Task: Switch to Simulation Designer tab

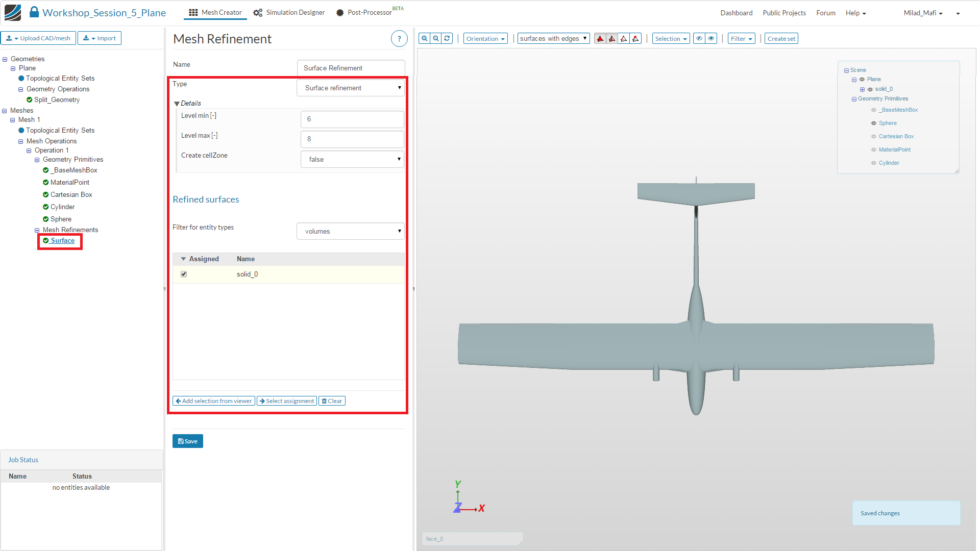Action: pos(289,12)
